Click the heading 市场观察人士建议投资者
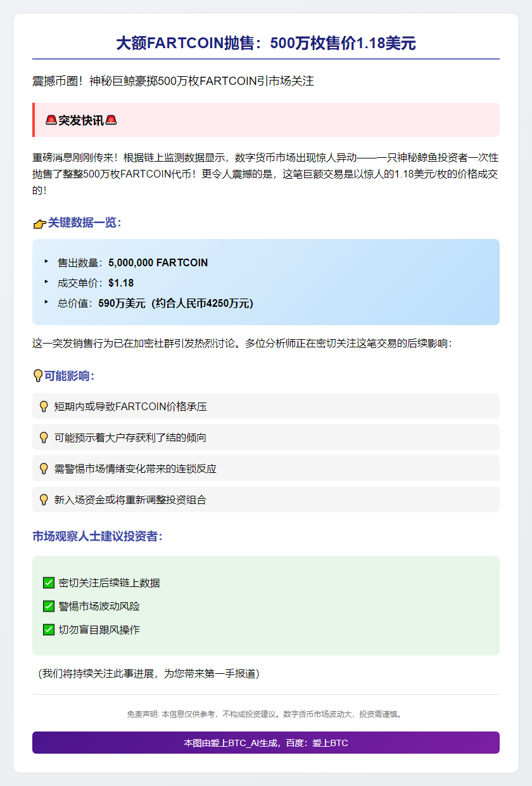This screenshot has height=786, width=532. tap(98, 536)
